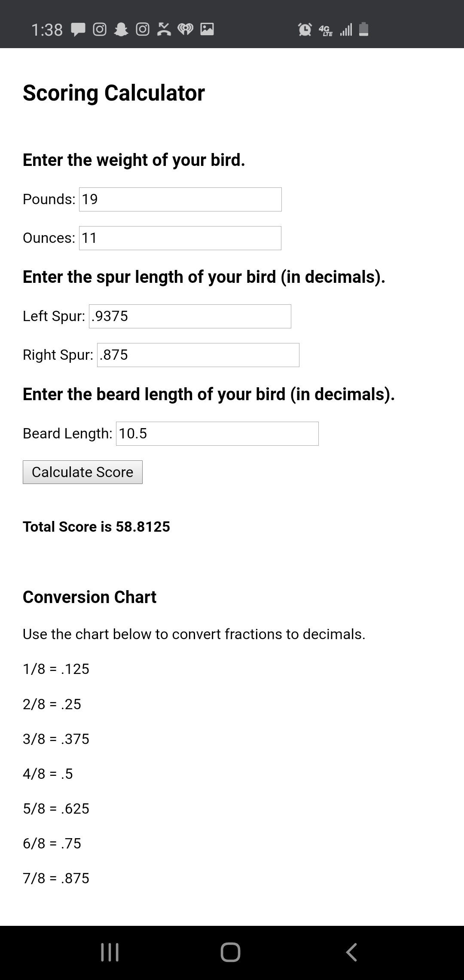Click into the Left Spur field

[190, 316]
